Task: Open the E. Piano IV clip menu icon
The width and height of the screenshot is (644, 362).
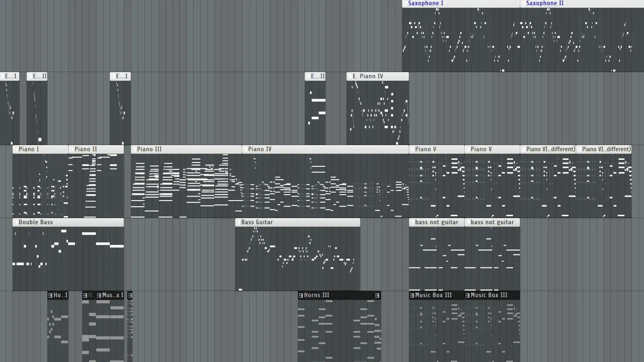Action: [x=350, y=76]
